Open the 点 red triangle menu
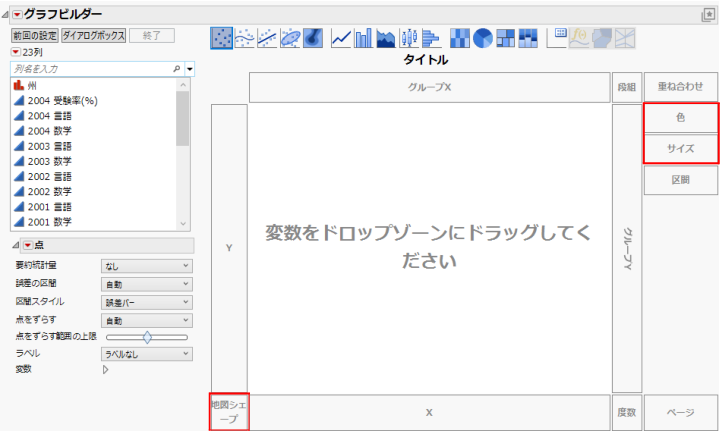Viewport: 722px width, 431px height. click(x=28, y=245)
